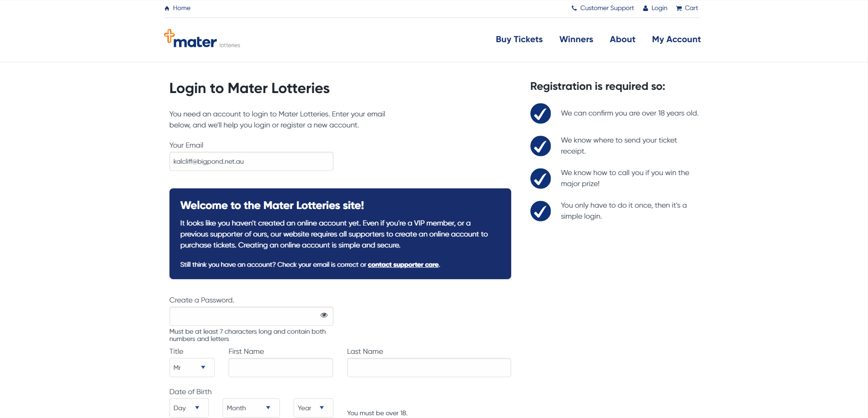The height and width of the screenshot is (418, 868).
Task: Click checkmark icon beside over 18 confirmation
Action: pyautogui.click(x=540, y=113)
